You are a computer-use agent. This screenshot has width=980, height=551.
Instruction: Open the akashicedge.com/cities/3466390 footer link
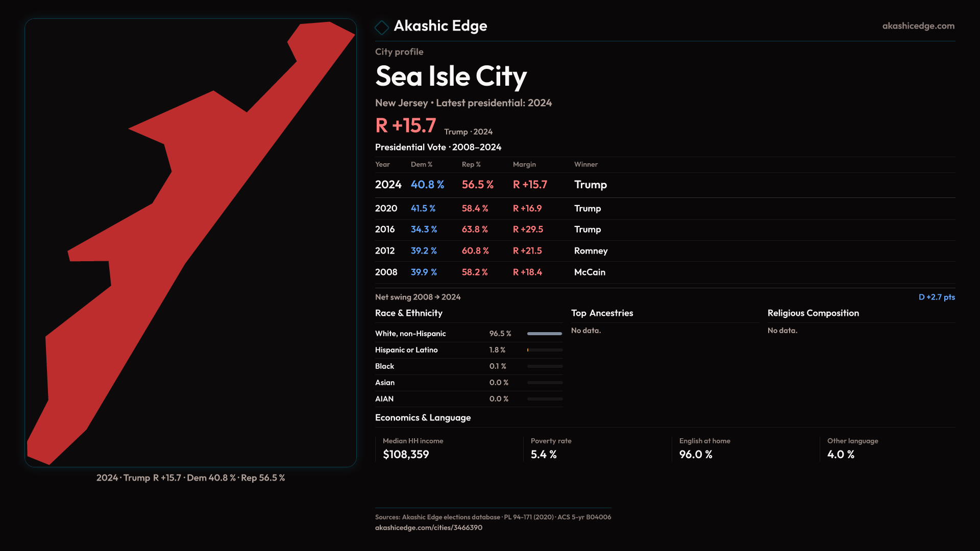point(428,528)
